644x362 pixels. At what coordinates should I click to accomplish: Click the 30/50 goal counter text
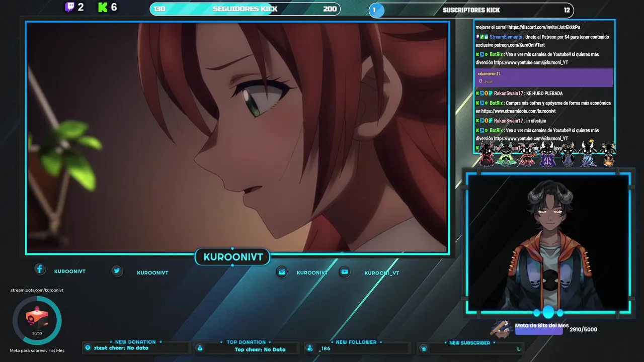coord(37,333)
